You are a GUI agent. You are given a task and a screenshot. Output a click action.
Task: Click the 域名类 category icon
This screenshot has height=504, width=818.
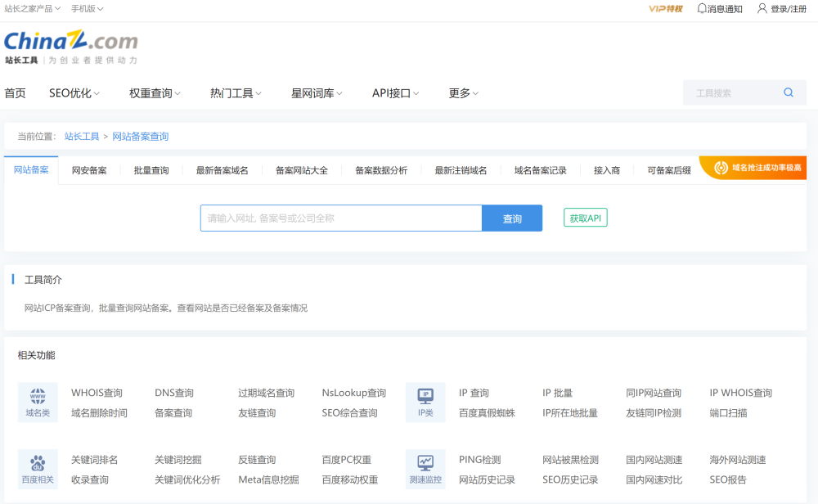point(38,397)
